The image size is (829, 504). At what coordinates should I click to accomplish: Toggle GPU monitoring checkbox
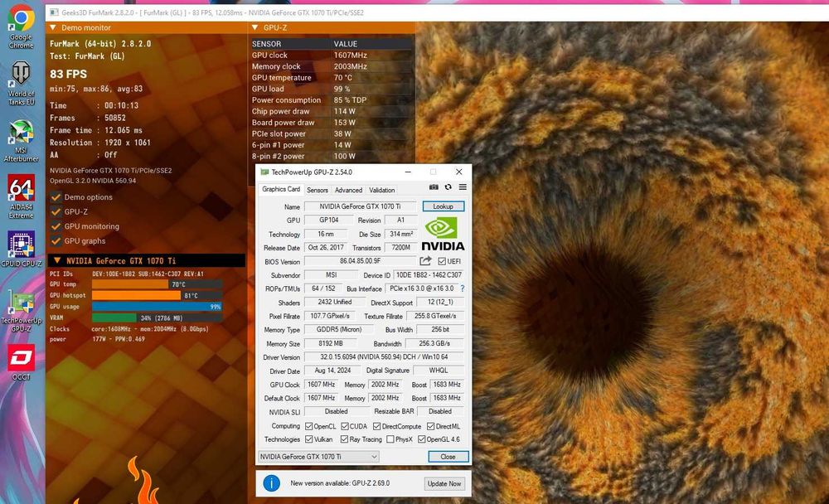point(56,226)
